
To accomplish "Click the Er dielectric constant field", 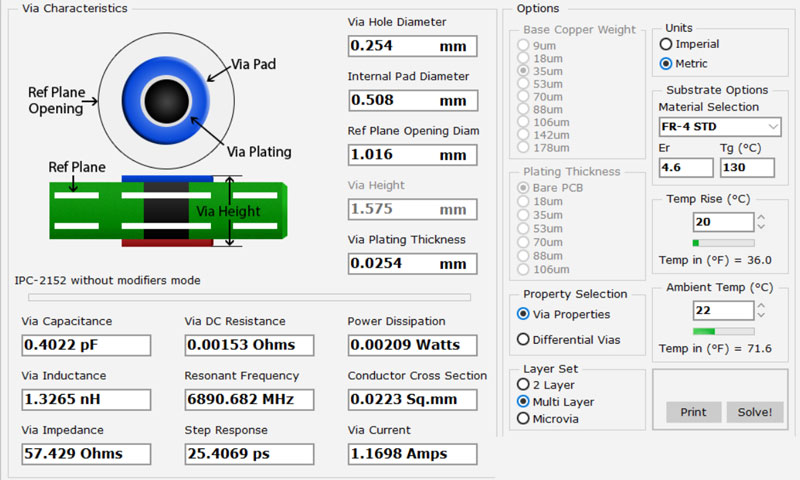I will pos(685,168).
